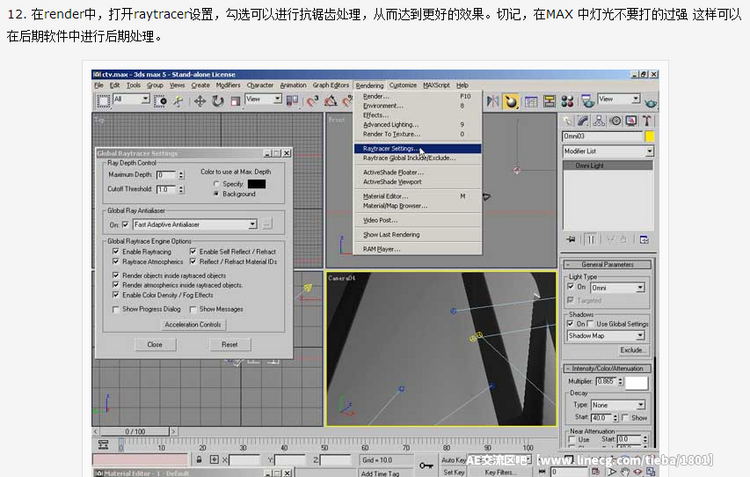Open the Rendering menu
The image size is (750, 477).
pyautogui.click(x=369, y=86)
